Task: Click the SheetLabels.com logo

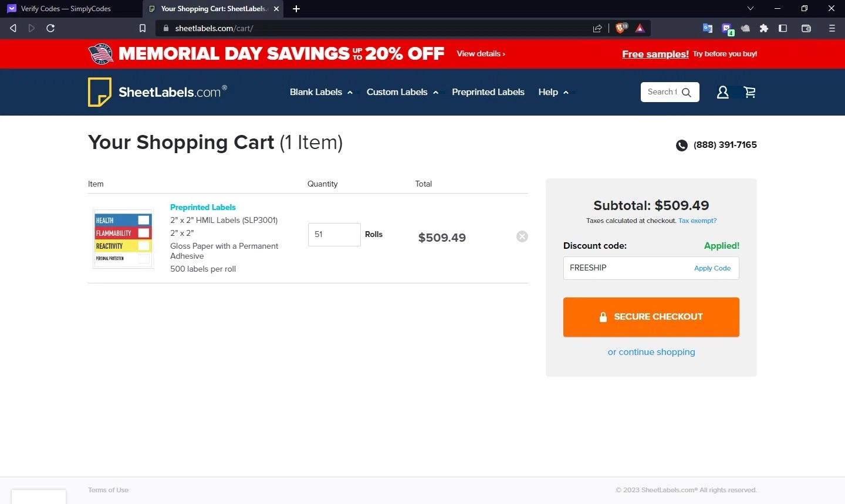Action: 157,92
